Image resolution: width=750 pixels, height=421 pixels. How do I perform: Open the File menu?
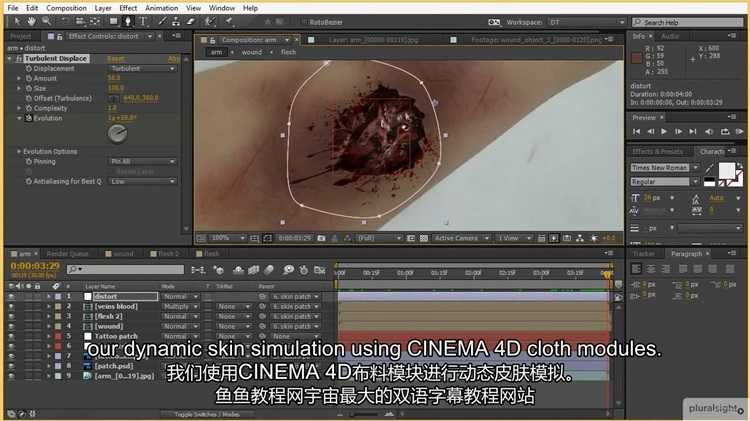(x=13, y=8)
